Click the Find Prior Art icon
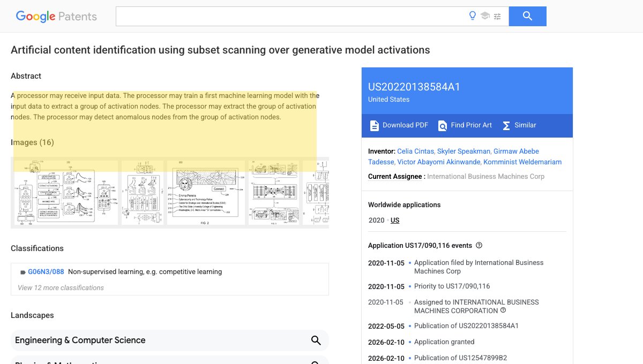Image resolution: width=643 pixels, height=364 pixels. click(x=443, y=125)
